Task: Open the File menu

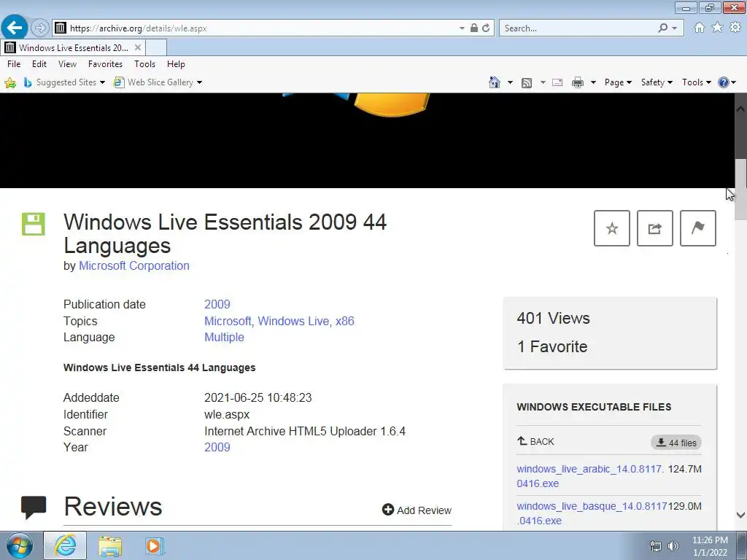Action: 14,64
